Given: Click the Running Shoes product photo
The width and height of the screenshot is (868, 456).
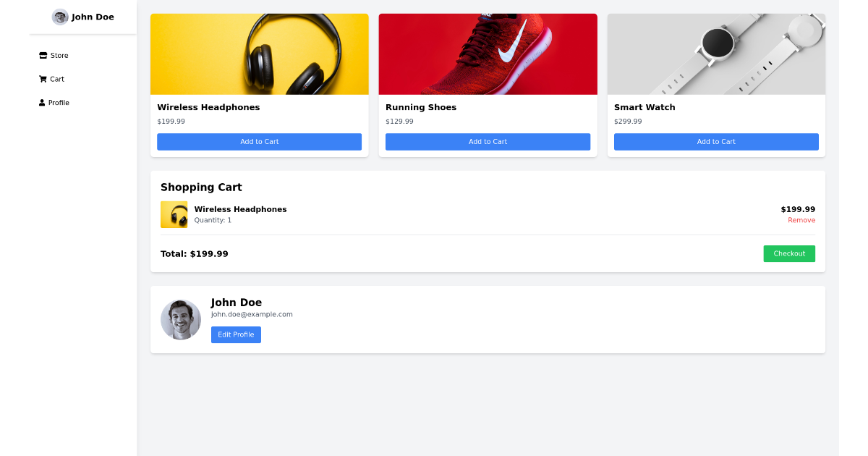Looking at the screenshot, I should tap(488, 54).
